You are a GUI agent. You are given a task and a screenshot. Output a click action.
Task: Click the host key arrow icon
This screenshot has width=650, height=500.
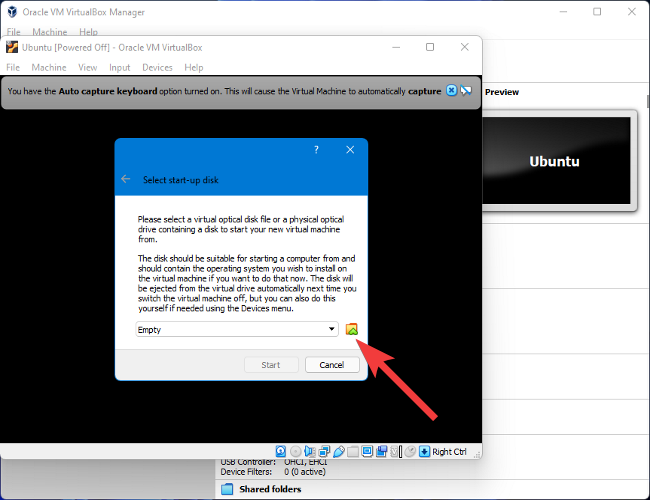click(424, 451)
